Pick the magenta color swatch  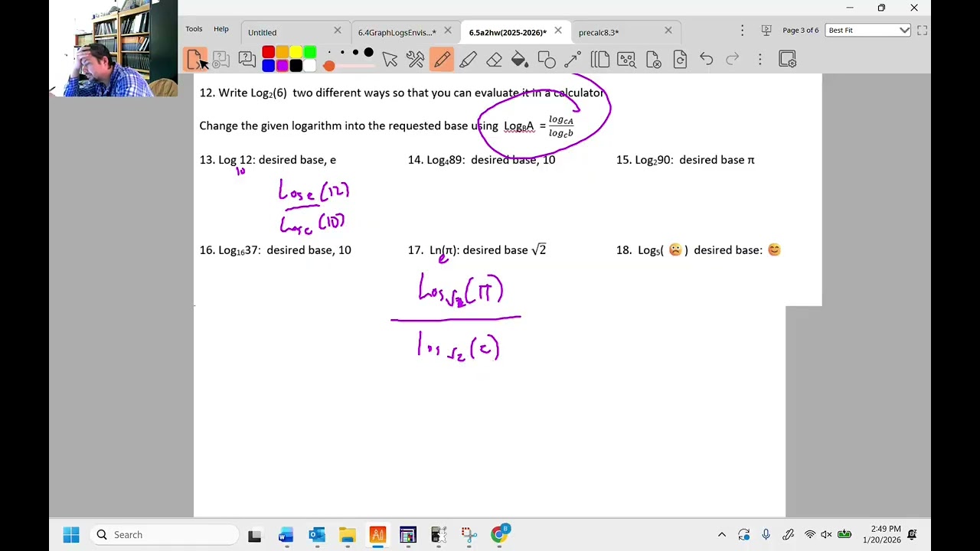[x=282, y=66]
